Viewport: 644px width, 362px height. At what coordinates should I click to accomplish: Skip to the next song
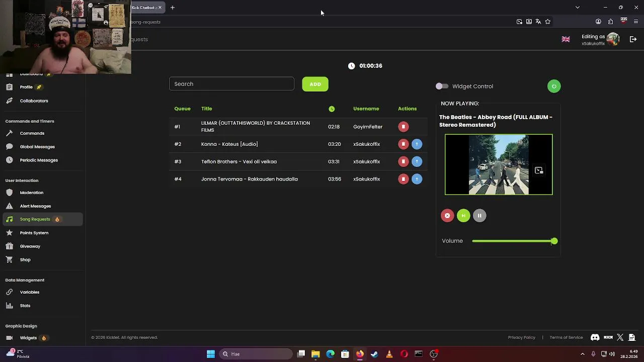click(463, 216)
